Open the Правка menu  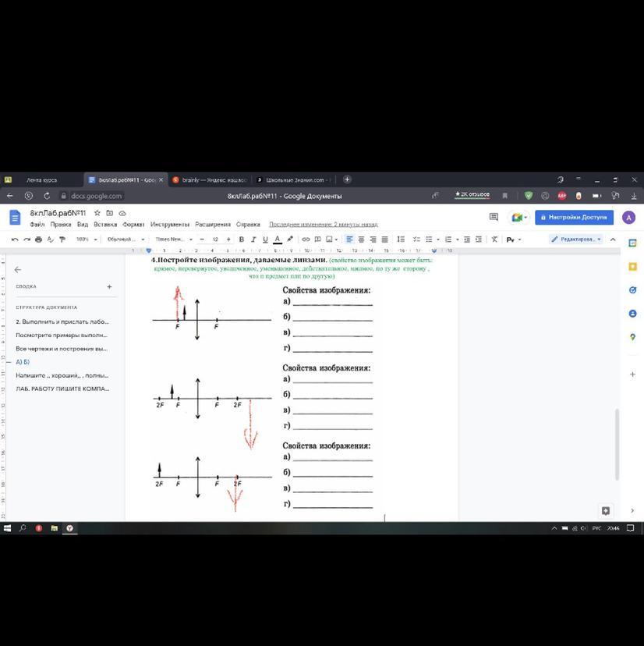point(61,225)
